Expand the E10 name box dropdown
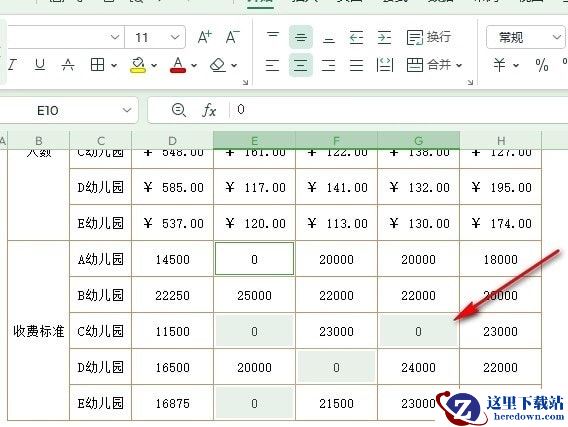This screenshot has width=568, height=427. (x=127, y=110)
